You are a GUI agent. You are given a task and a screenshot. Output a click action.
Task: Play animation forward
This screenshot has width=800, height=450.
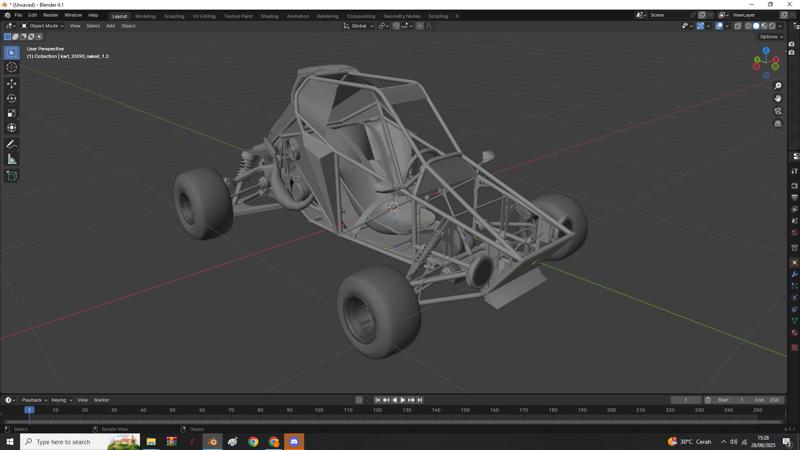403,400
